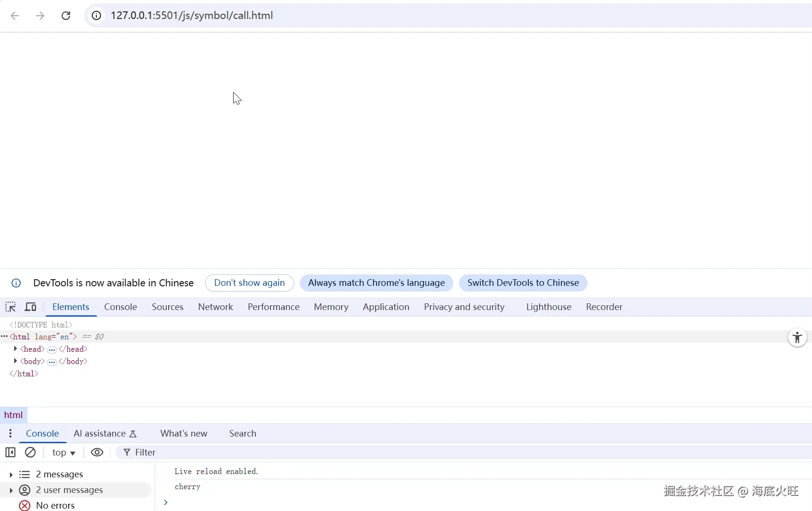
Task: Click the inspect element picker icon
Action: 10,307
